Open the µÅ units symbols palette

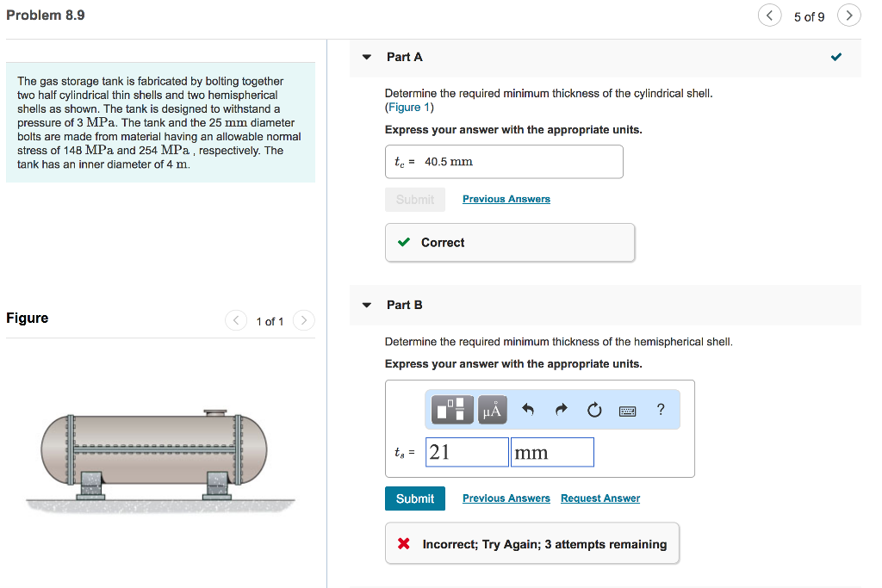(x=491, y=410)
